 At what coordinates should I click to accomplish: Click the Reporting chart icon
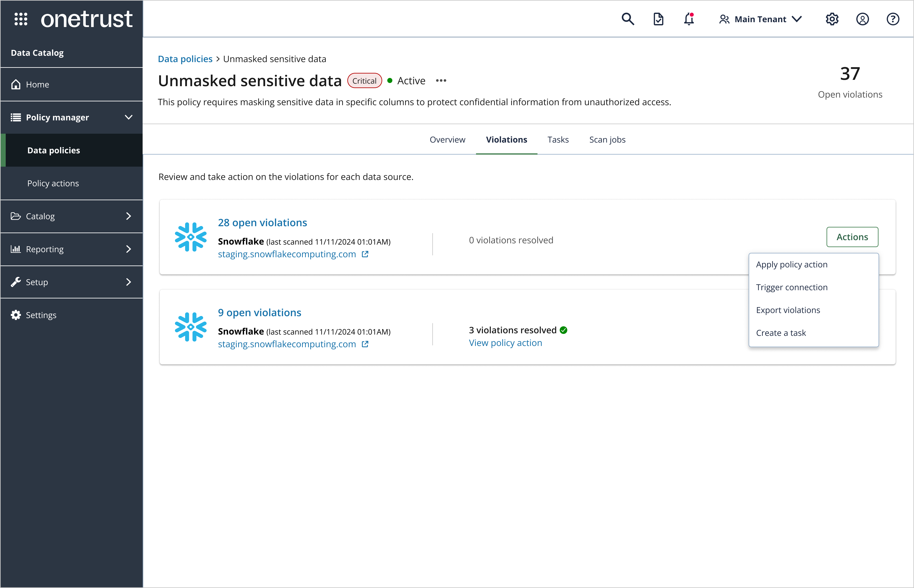pos(15,249)
